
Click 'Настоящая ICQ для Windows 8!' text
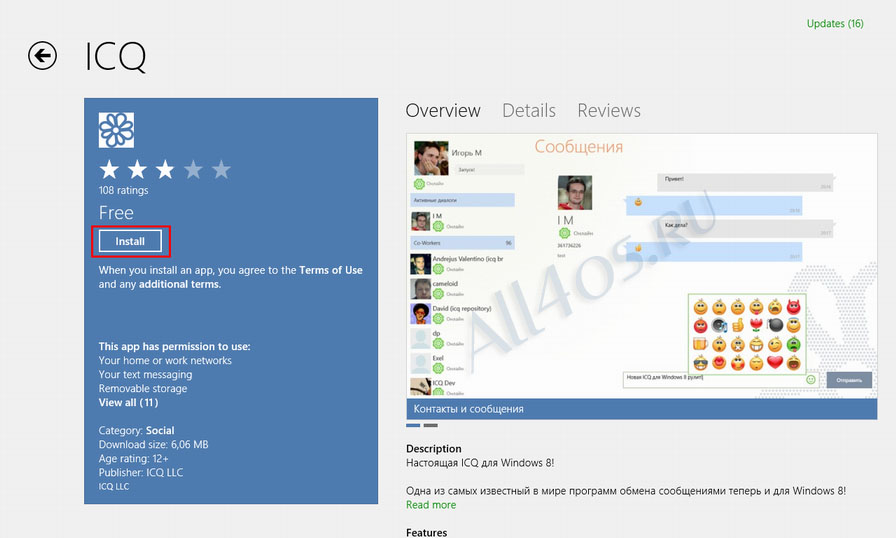pos(480,463)
